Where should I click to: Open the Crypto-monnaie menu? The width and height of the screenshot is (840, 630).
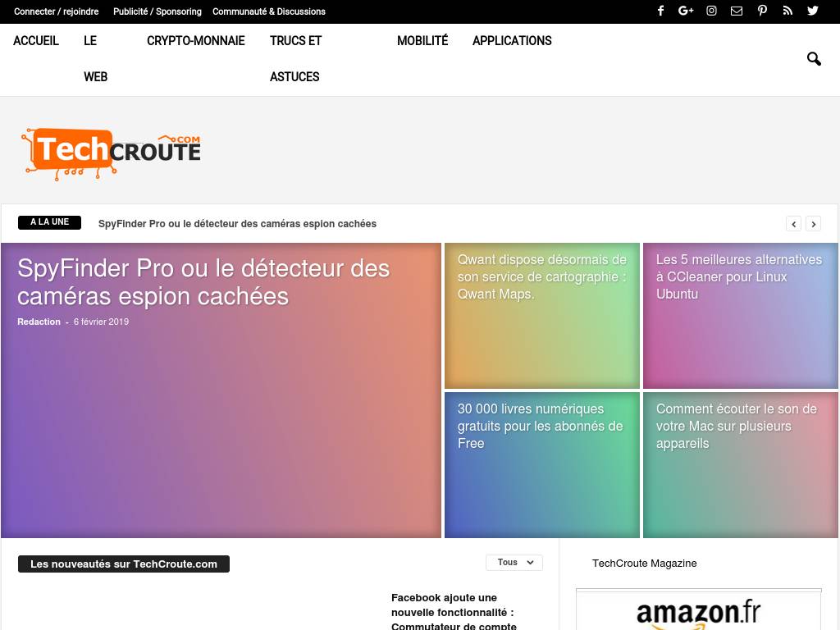(195, 41)
